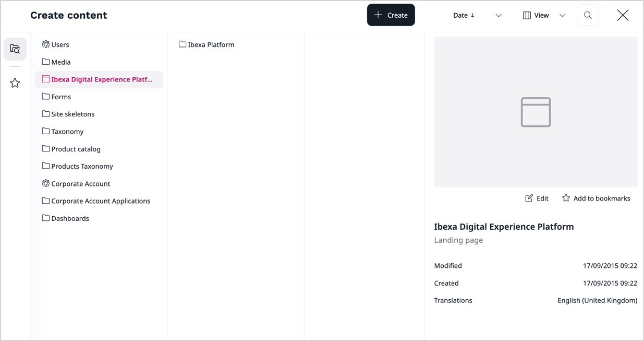The image size is (644, 341).
Task: Toggle Add to bookmarks for this content
Action: click(x=596, y=198)
